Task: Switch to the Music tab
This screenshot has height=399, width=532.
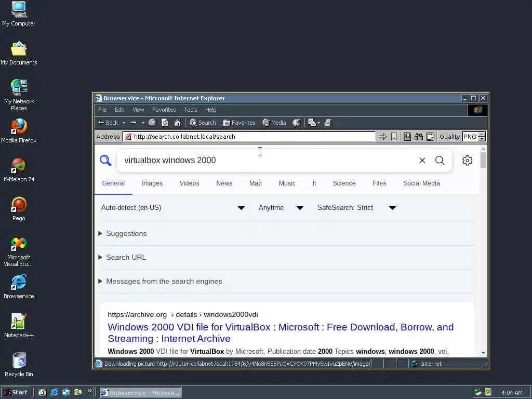Action: point(287,183)
